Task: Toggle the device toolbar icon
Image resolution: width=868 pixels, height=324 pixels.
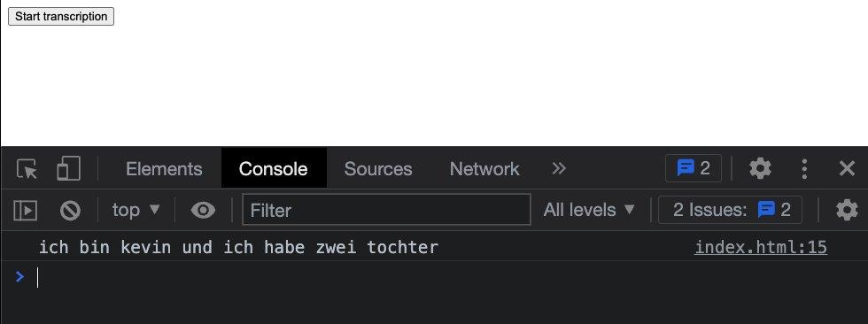Action: click(69, 168)
